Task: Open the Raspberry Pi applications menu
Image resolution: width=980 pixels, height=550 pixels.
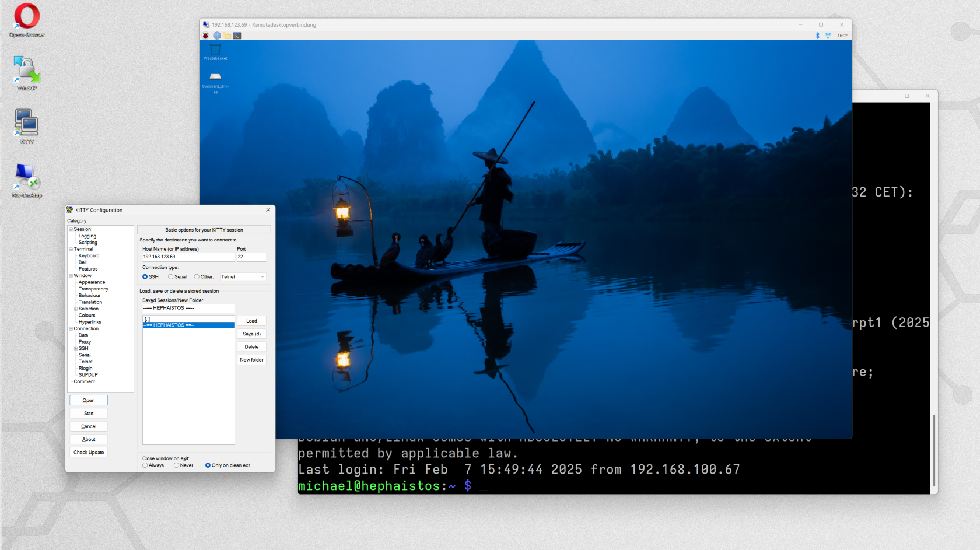Action: click(206, 36)
